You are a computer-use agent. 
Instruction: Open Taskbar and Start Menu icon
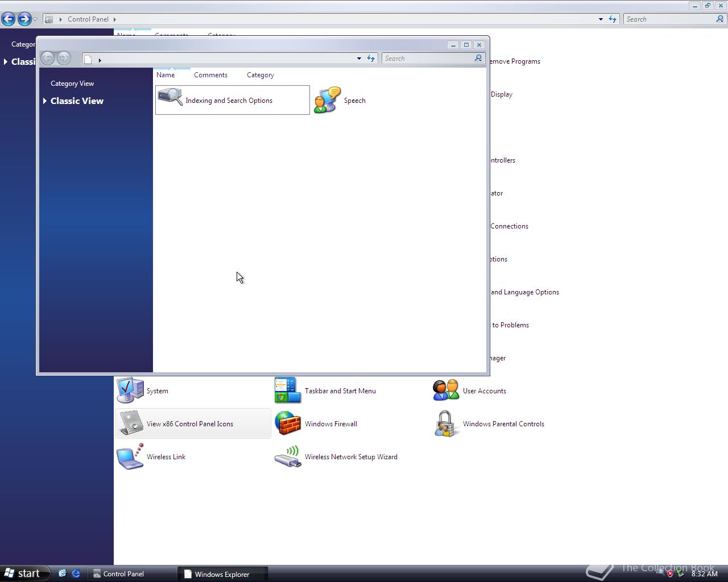point(288,390)
